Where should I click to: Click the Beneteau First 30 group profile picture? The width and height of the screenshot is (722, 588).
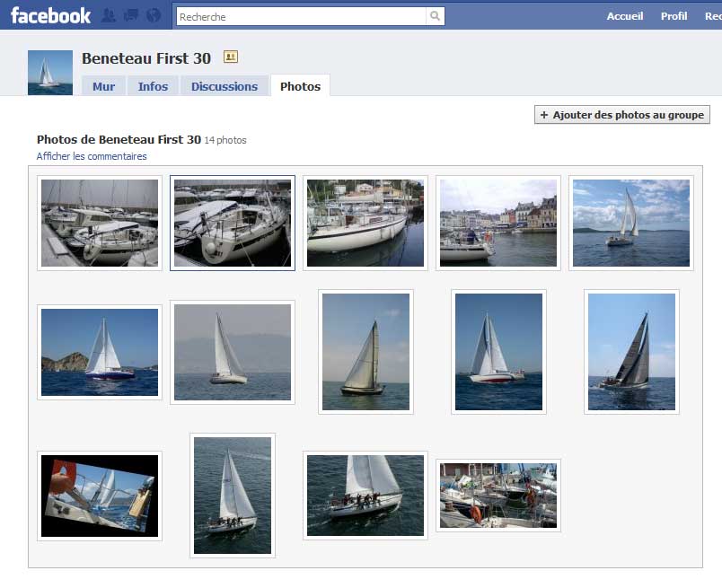point(50,72)
